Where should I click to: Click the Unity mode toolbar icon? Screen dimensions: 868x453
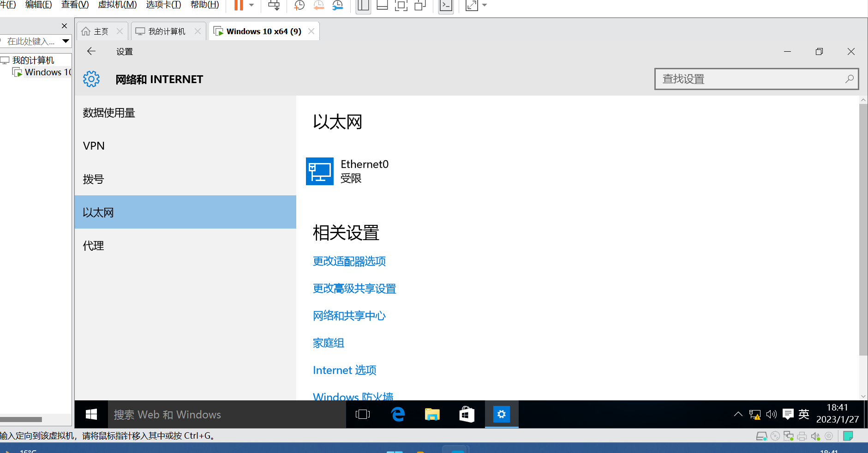click(420, 5)
